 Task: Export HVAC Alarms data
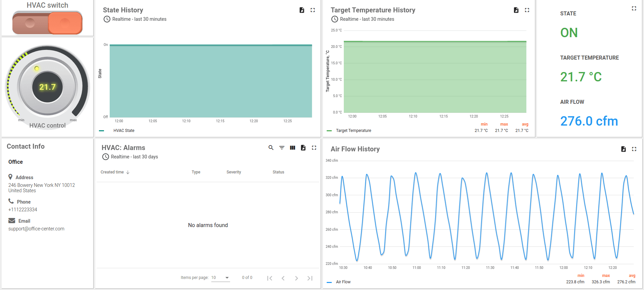[303, 148]
